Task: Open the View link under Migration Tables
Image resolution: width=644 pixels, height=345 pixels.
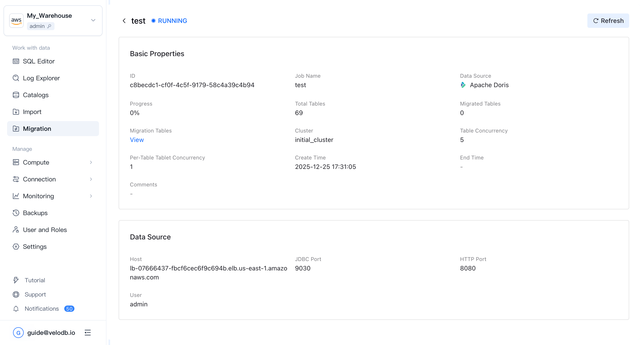Action: click(137, 140)
